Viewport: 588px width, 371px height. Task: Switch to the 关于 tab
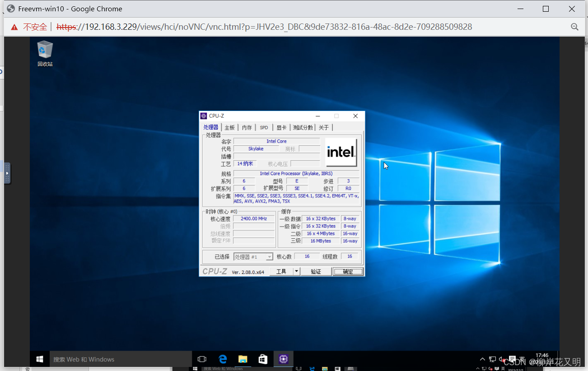(x=324, y=127)
